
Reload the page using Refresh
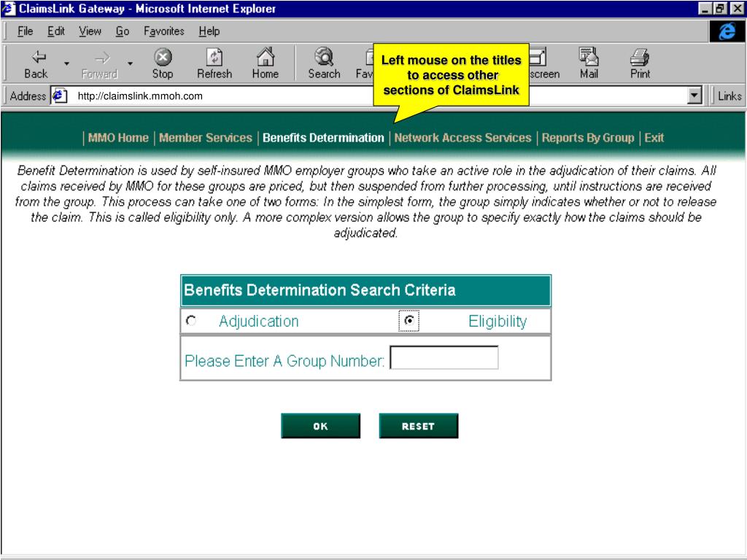click(214, 64)
